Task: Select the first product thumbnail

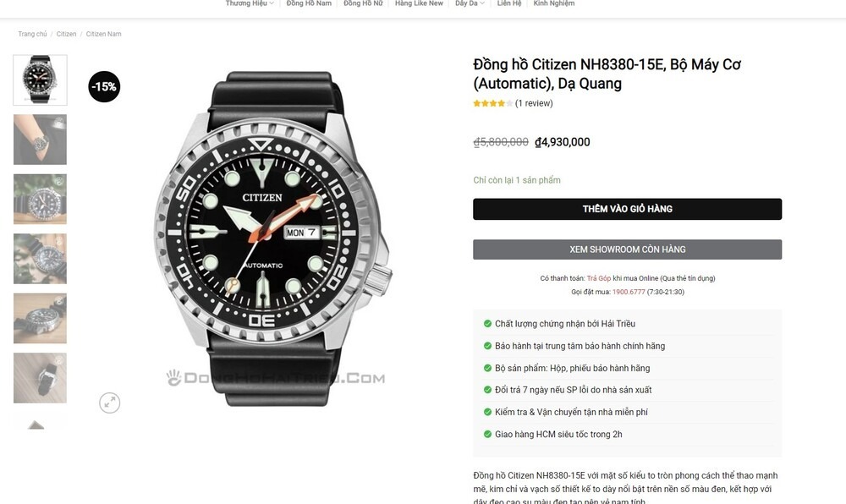Action: click(40, 79)
